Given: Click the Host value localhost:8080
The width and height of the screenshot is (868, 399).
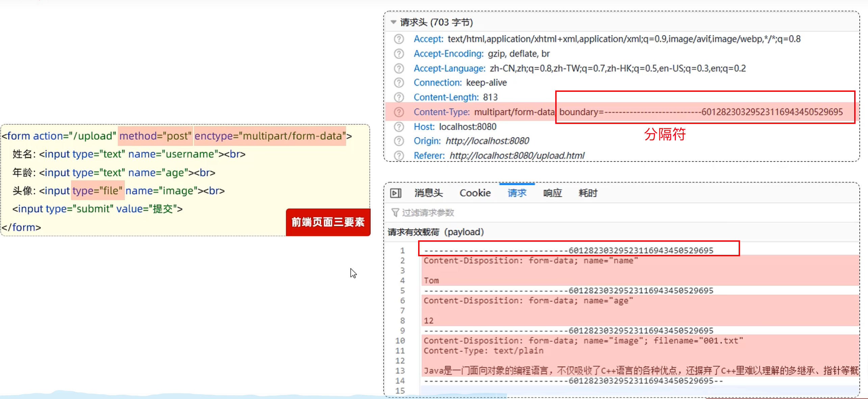Looking at the screenshot, I should coord(468,127).
